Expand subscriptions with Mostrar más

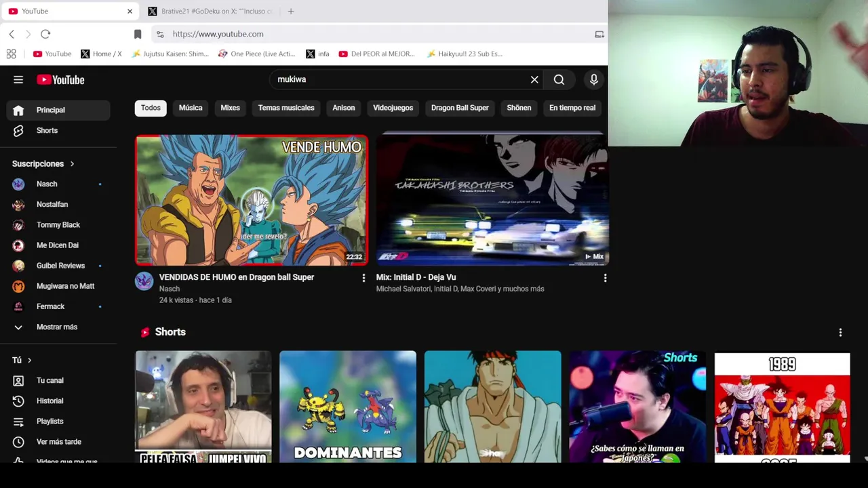click(x=58, y=327)
